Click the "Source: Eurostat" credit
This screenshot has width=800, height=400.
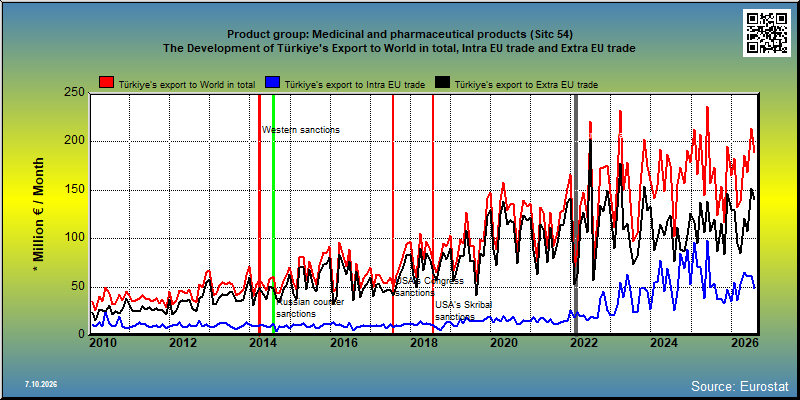point(740,385)
